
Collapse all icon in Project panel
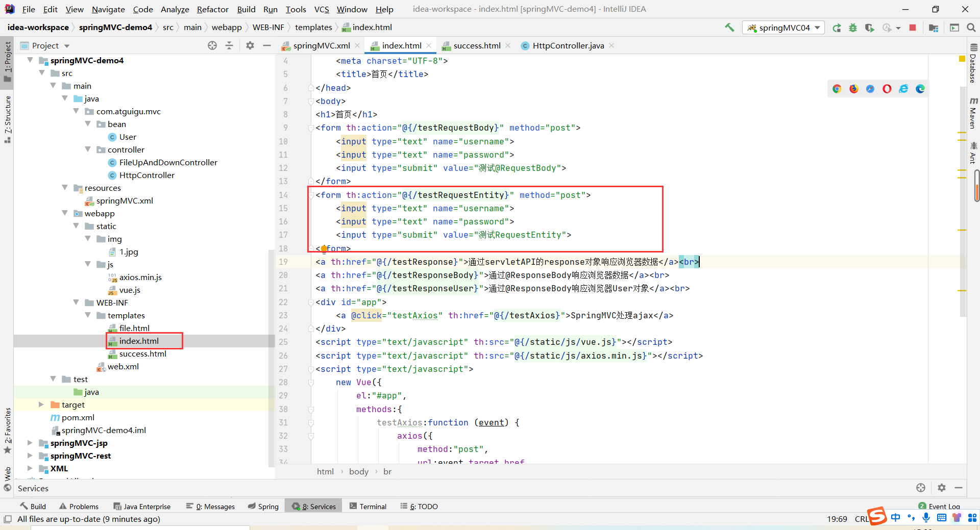pyautogui.click(x=229, y=45)
